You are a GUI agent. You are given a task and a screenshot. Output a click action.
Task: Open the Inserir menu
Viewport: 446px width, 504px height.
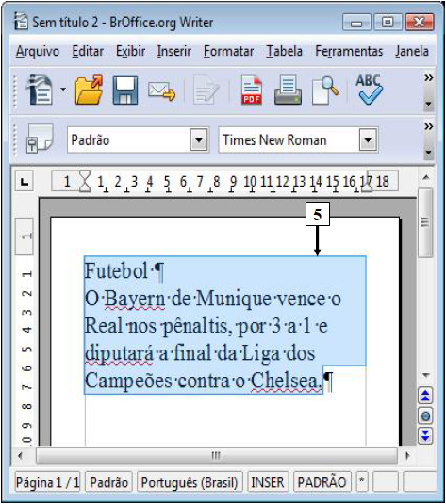tap(174, 51)
